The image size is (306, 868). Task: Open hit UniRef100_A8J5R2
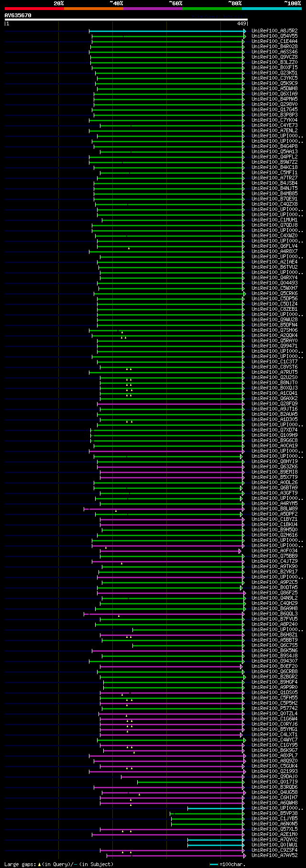[274, 31]
